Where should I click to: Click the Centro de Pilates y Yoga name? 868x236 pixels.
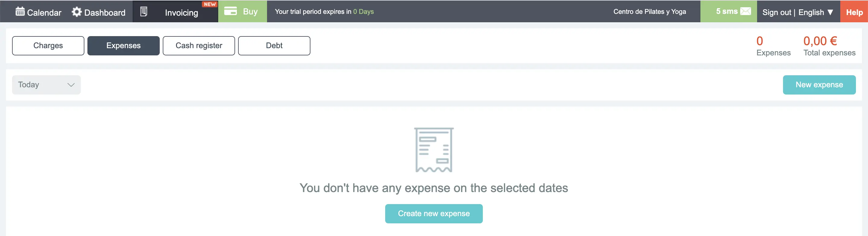(649, 12)
